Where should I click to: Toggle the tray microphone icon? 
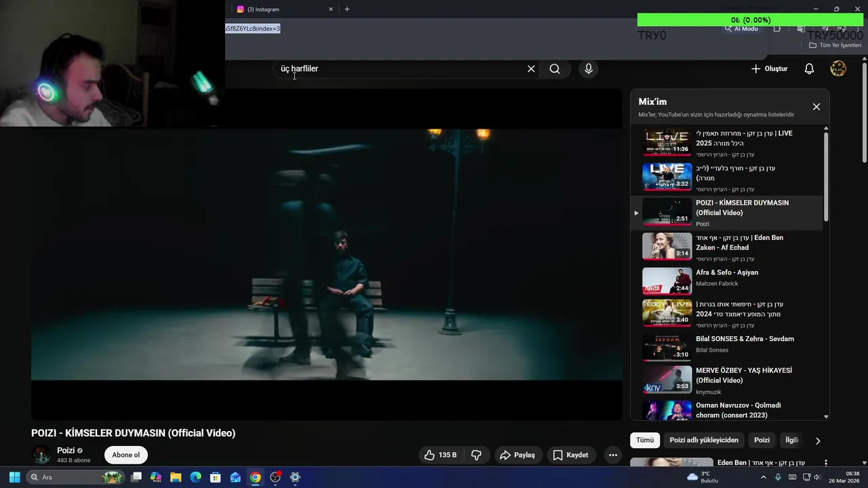point(778,477)
